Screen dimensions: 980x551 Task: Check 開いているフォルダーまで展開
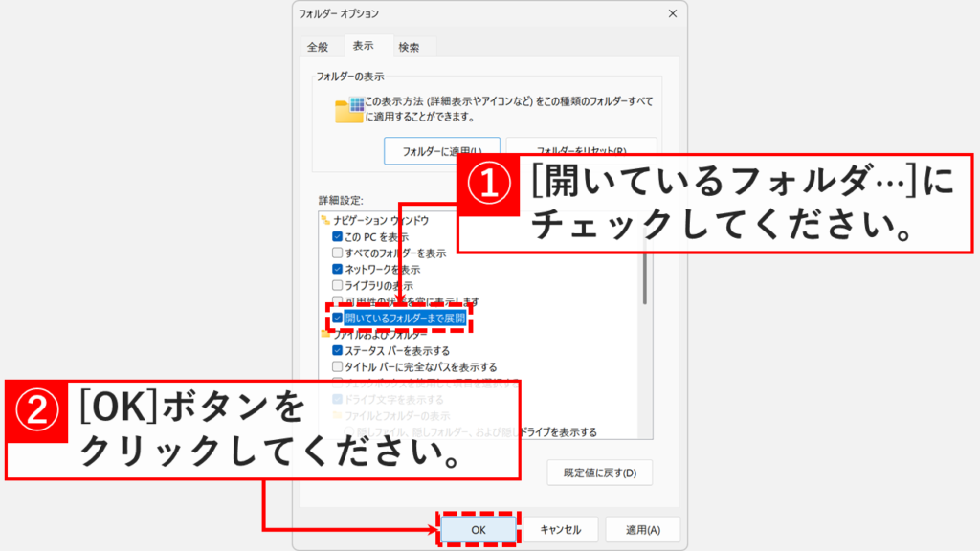337,318
